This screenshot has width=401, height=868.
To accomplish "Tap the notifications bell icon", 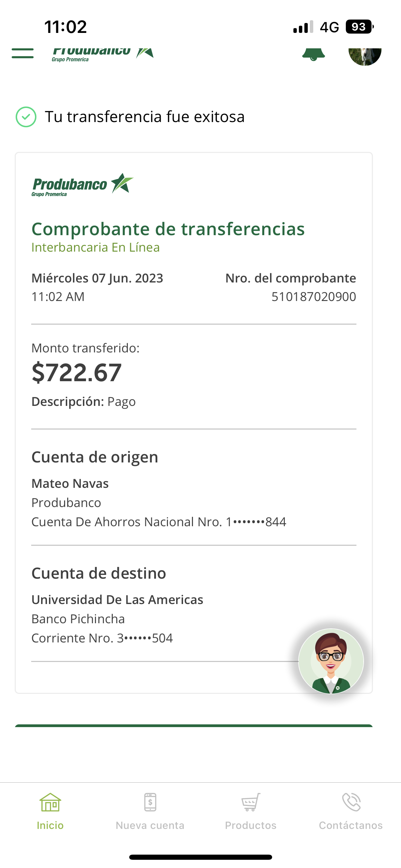I will [313, 54].
